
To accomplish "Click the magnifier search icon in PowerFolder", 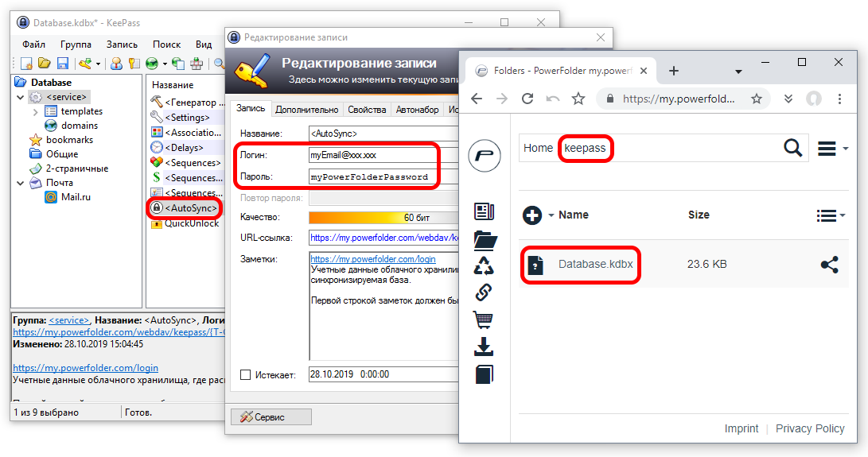I will pyautogui.click(x=792, y=149).
